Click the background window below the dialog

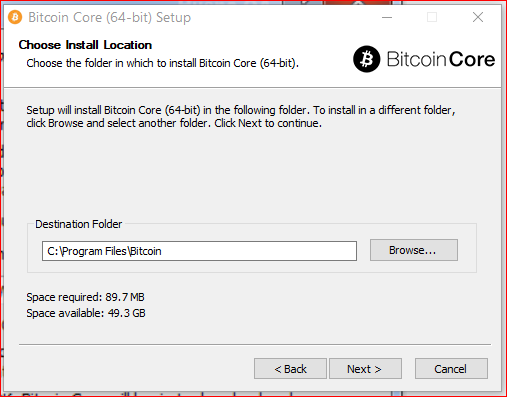[167, 394]
